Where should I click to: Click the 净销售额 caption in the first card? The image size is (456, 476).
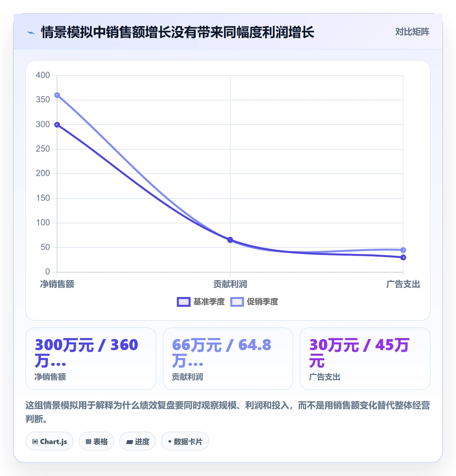click(x=50, y=377)
